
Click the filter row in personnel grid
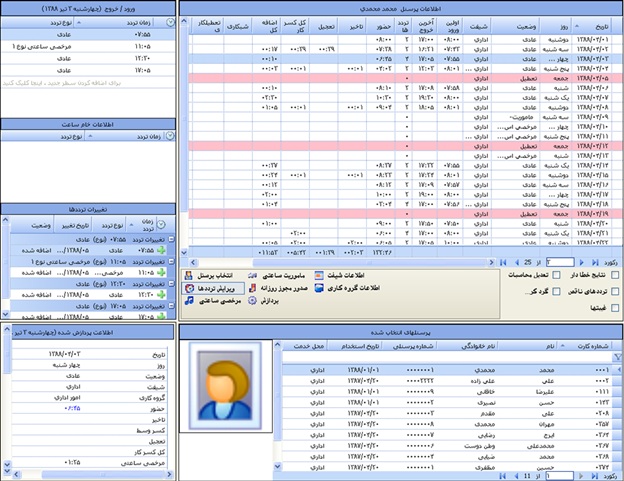point(447,357)
